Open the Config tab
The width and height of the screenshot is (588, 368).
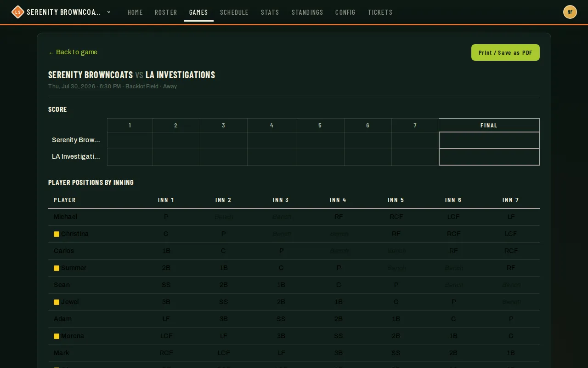345,12
